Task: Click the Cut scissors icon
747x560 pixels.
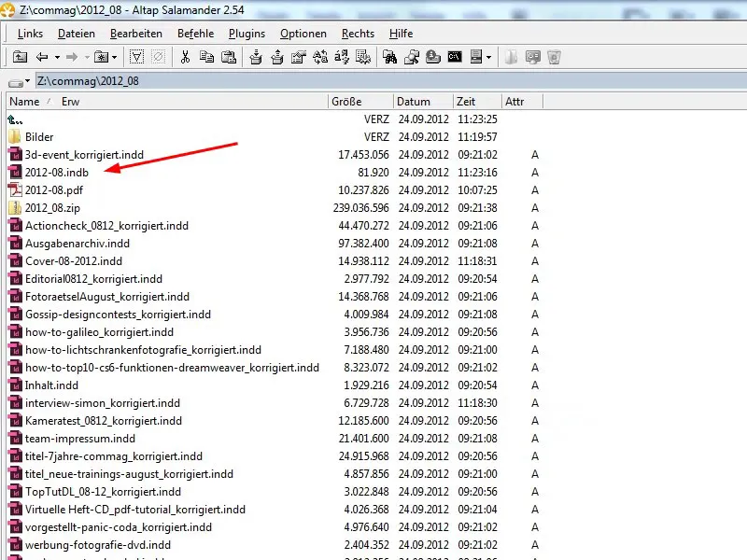Action: point(185,57)
